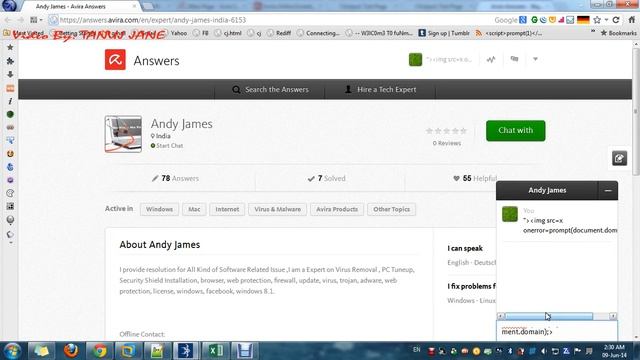Click the browser reload button
The height and width of the screenshot is (360, 640).
[x=616, y=20]
